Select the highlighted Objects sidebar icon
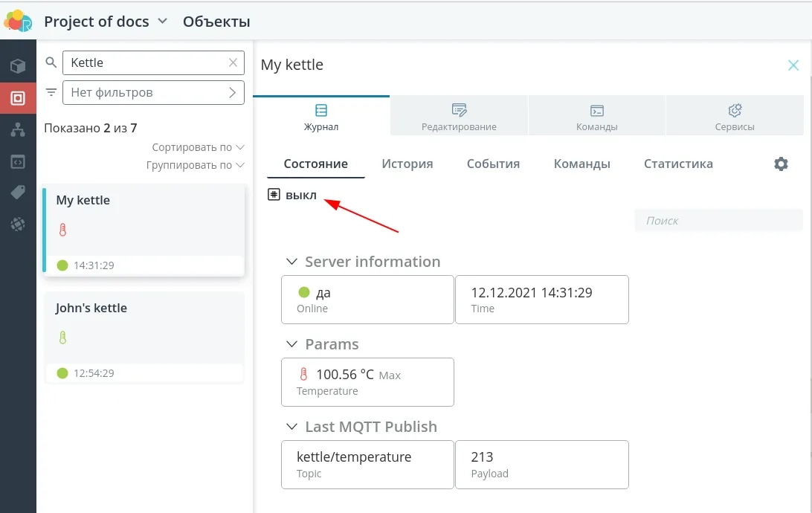Screen dimensions: 812x513 [18, 98]
